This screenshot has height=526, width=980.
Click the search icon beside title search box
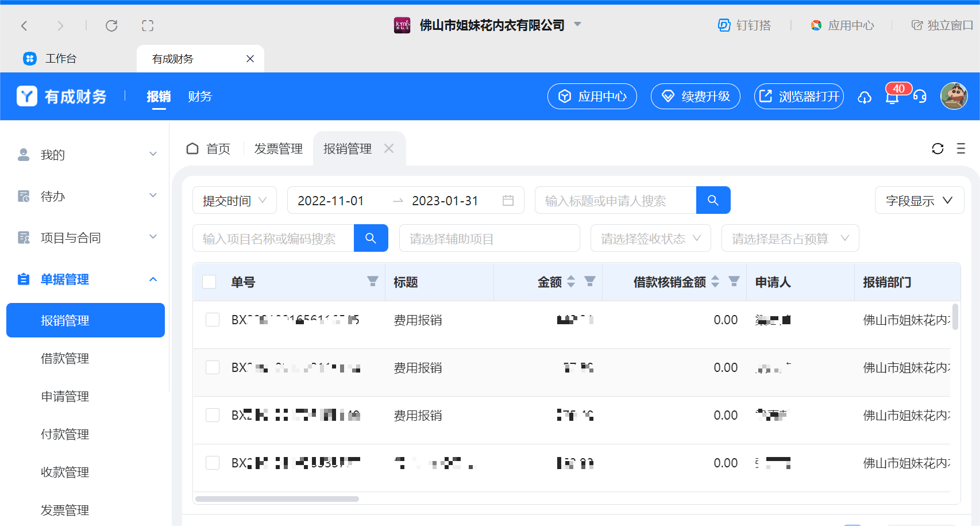pyautogui.click(x=713, y=200)
